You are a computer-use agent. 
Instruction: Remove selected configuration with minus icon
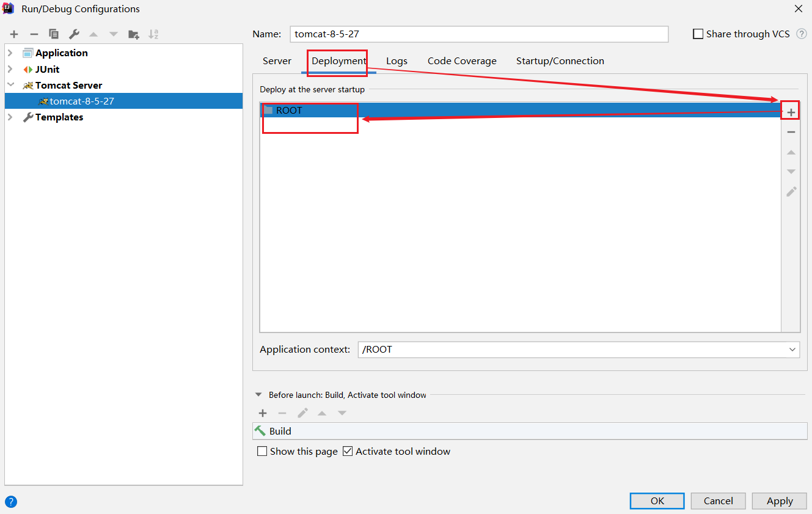34,34
